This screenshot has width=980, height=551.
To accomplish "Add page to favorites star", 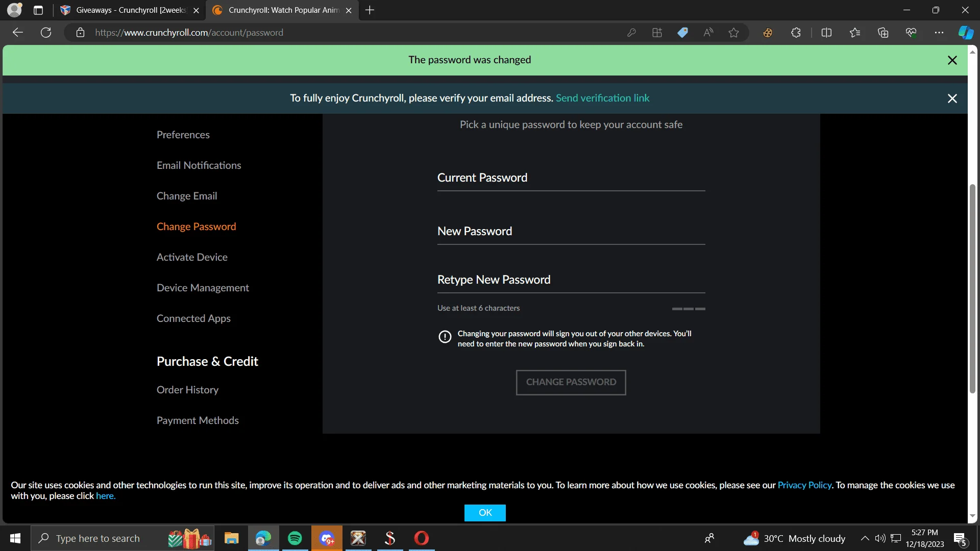I will [733, 33].
